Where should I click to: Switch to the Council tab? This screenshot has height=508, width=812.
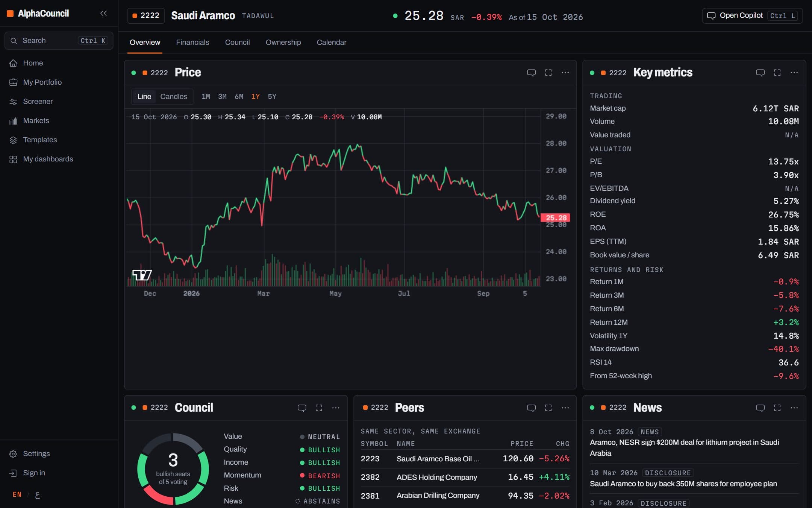click(237, 43)
